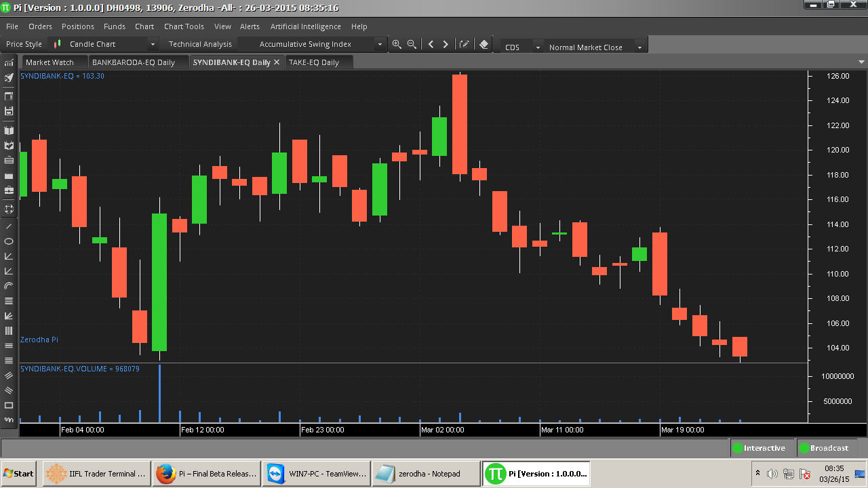Image resolution: width=868 pixels, height=488 pixels.
Task: Open the Windows Start button
Action: [x=19, y=473]
